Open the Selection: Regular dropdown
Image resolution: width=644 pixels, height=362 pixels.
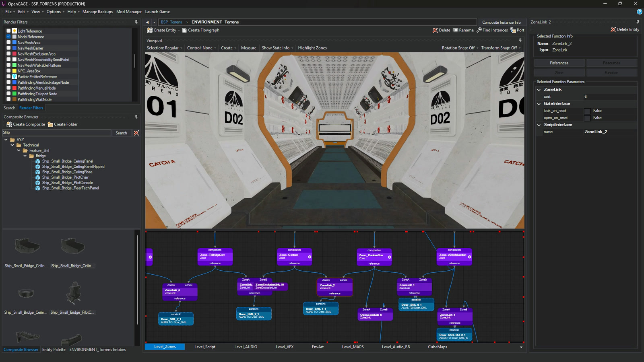164,48
